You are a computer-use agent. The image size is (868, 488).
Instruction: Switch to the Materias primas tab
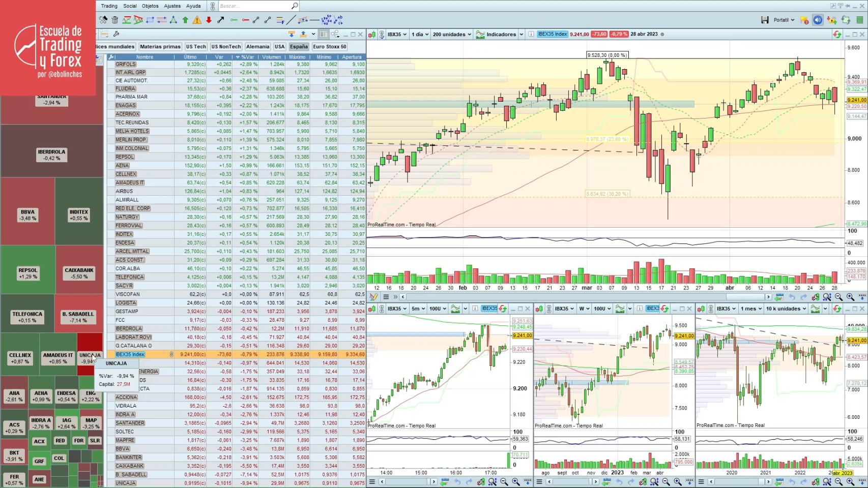pyautogui.click(x=160, y=46)
